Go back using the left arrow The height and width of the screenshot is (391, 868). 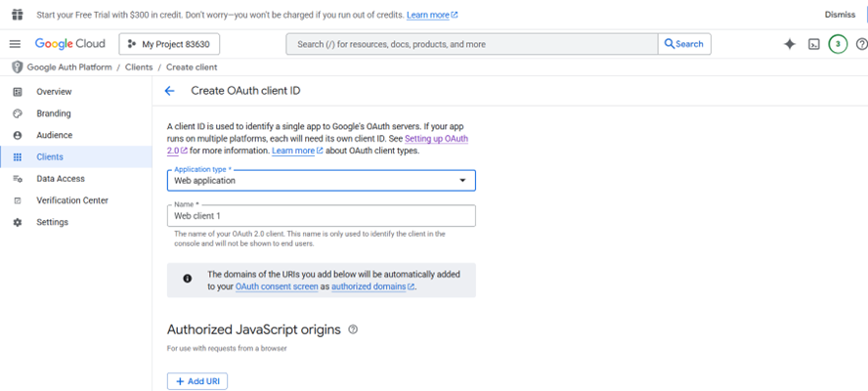point(169,91)
